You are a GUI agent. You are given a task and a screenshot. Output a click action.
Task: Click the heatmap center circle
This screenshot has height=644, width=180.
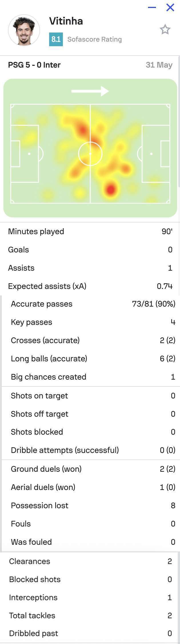point(90,154)
